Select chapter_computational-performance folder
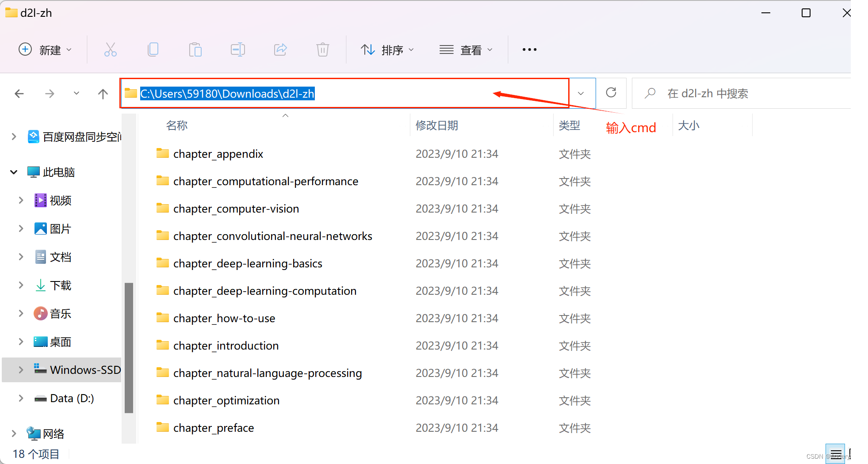 (266, 181)
